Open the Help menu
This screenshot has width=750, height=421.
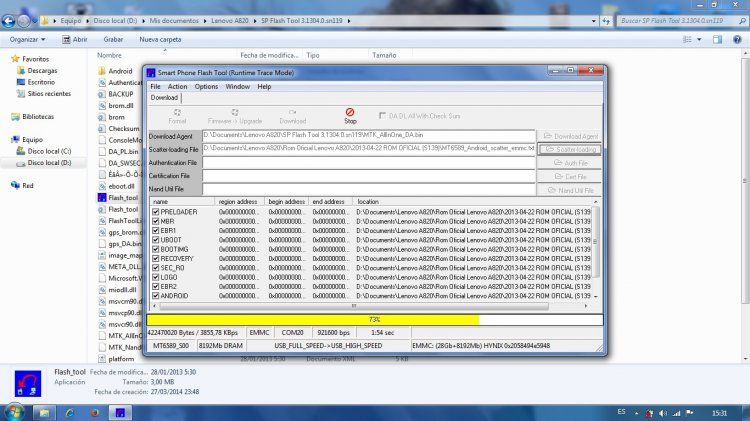click(264, 87)
